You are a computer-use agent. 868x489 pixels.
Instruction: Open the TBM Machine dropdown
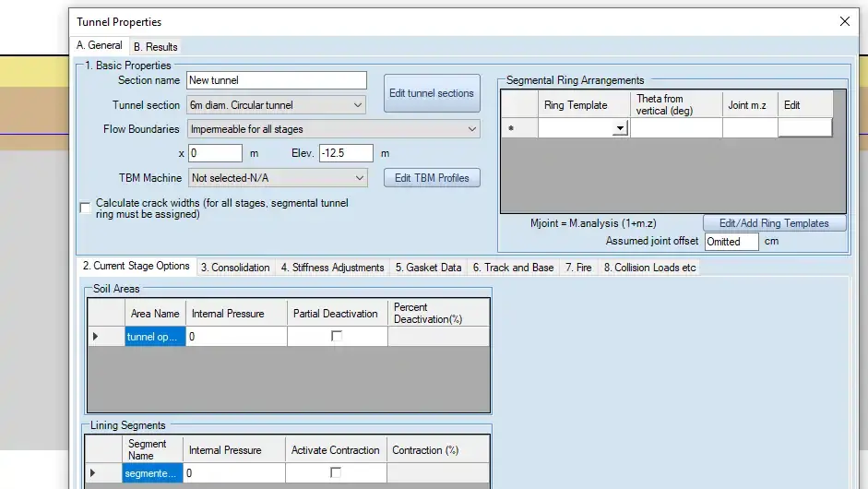[x=278, y=178]
